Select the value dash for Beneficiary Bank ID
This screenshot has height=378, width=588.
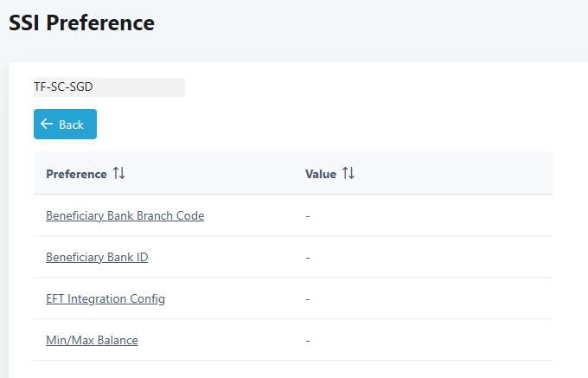pos(308,258)
